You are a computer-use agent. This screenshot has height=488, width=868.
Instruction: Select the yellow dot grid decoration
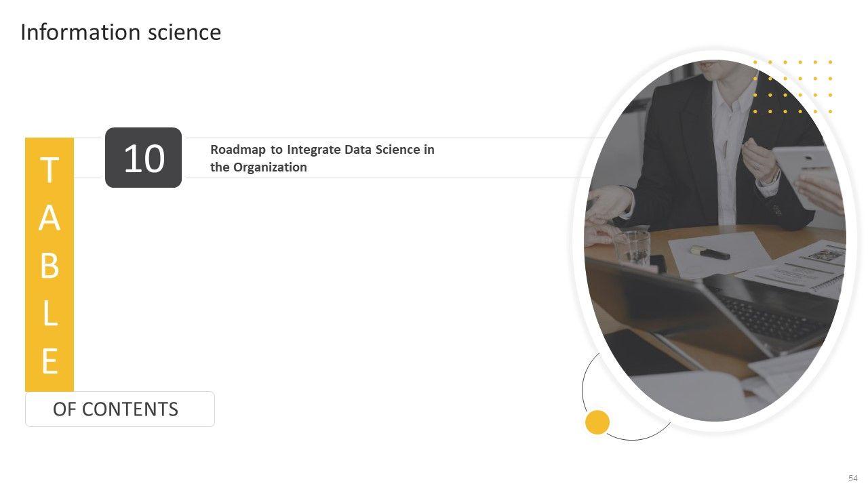pos(792,87)
